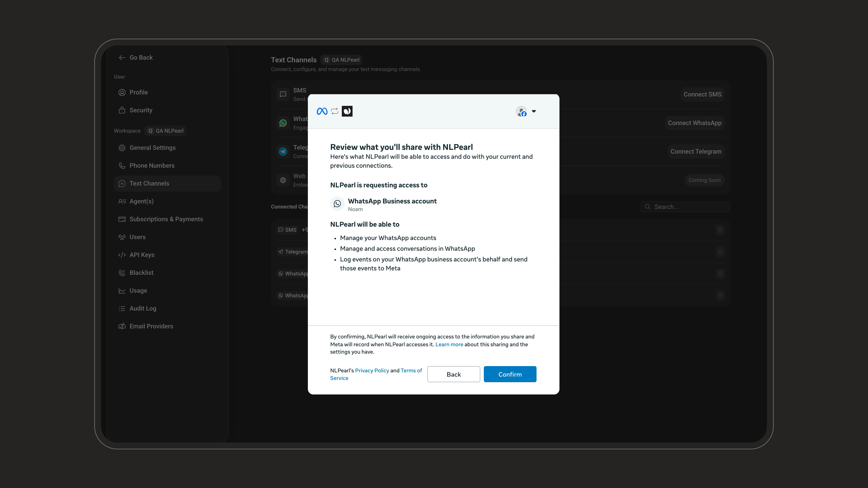Image resolution: width=868 pixels, height=488 pixels.
Task: Open Users in sidebar
Action: coord(167,237)
